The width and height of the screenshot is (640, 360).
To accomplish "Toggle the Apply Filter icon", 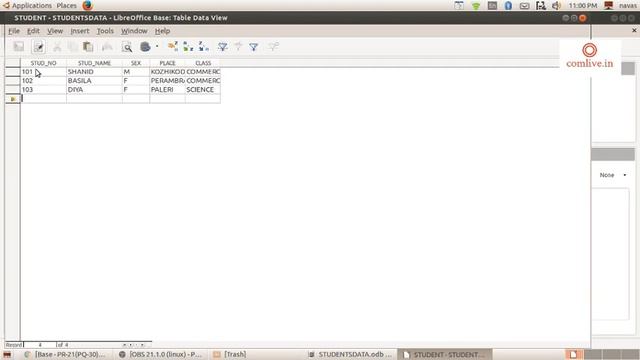I will (238, 47).
